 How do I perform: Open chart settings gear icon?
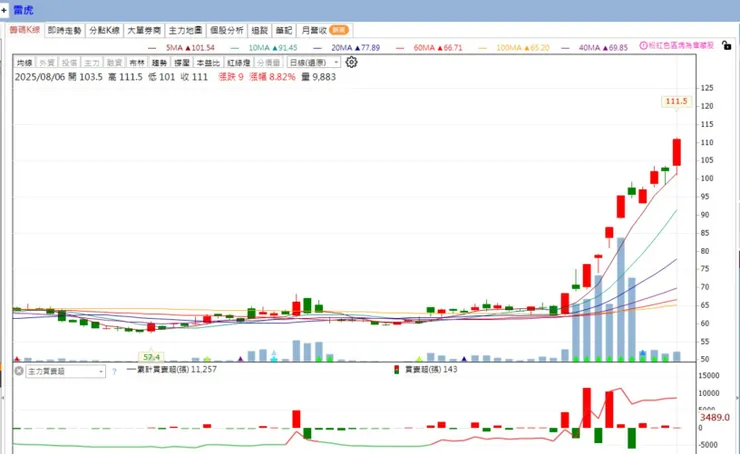351,62
